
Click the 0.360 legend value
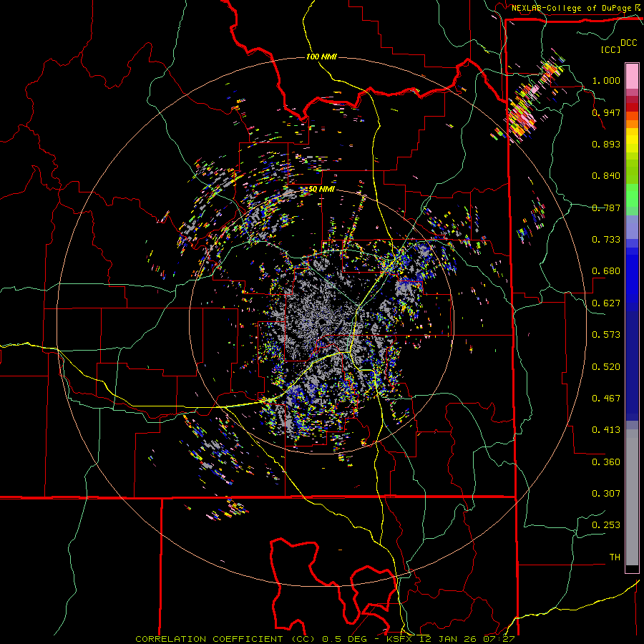pyautogui.click(x=606, y=462)
